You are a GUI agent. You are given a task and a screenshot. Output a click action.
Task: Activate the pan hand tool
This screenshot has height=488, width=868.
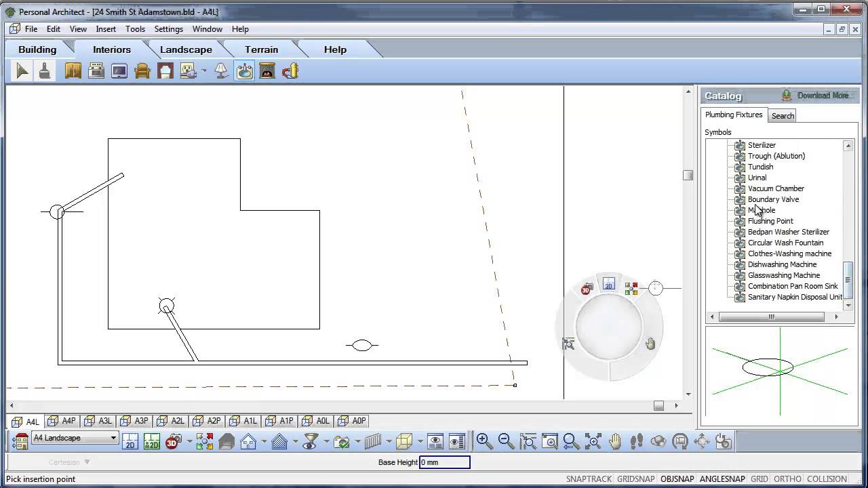point(614,441)
